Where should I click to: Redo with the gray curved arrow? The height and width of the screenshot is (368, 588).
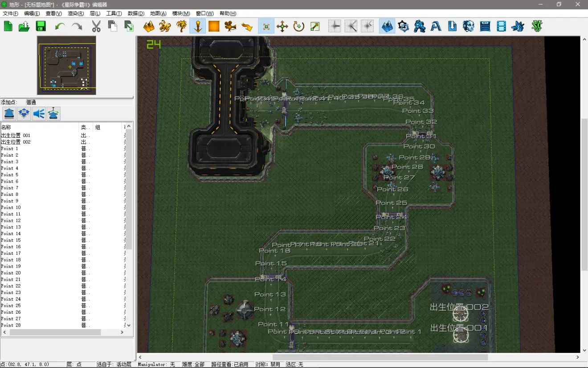tap(77, 26)
